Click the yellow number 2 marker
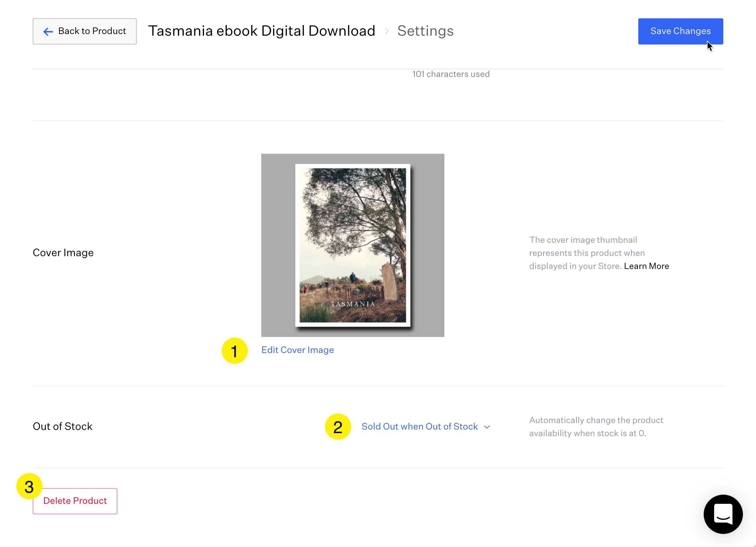Image resolution: width=756 pixels, height=547 pixels. [x=338, y=427]
